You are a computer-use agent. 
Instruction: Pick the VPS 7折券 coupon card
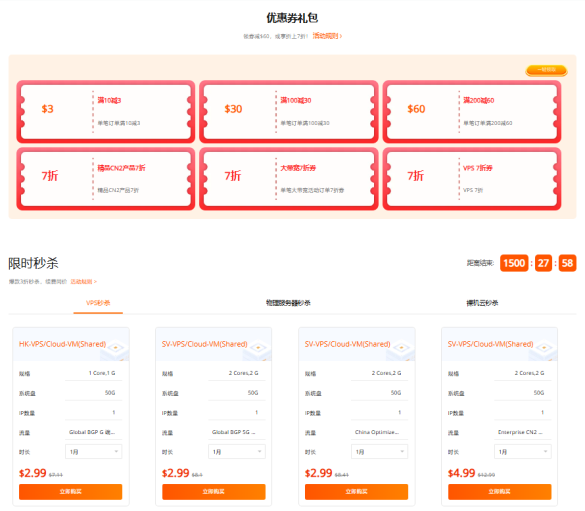(x=472, y=179)
